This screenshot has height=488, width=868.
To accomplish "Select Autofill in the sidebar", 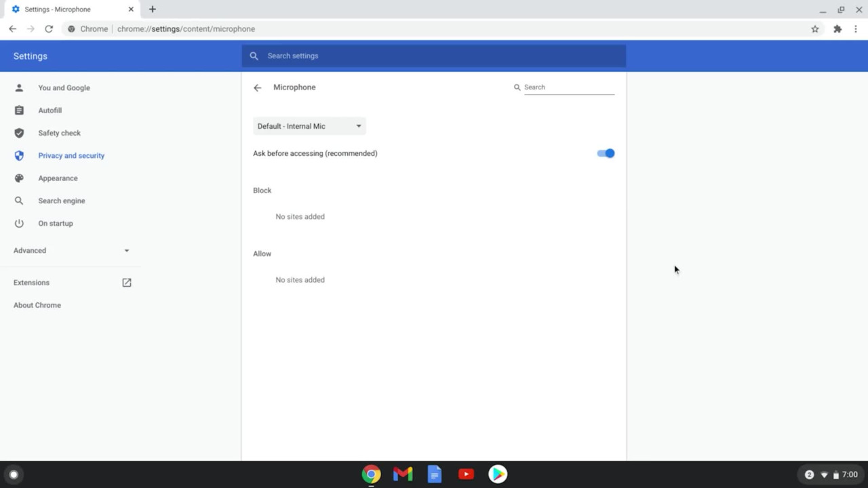I will pyautogui.click(x=50, y=110).
